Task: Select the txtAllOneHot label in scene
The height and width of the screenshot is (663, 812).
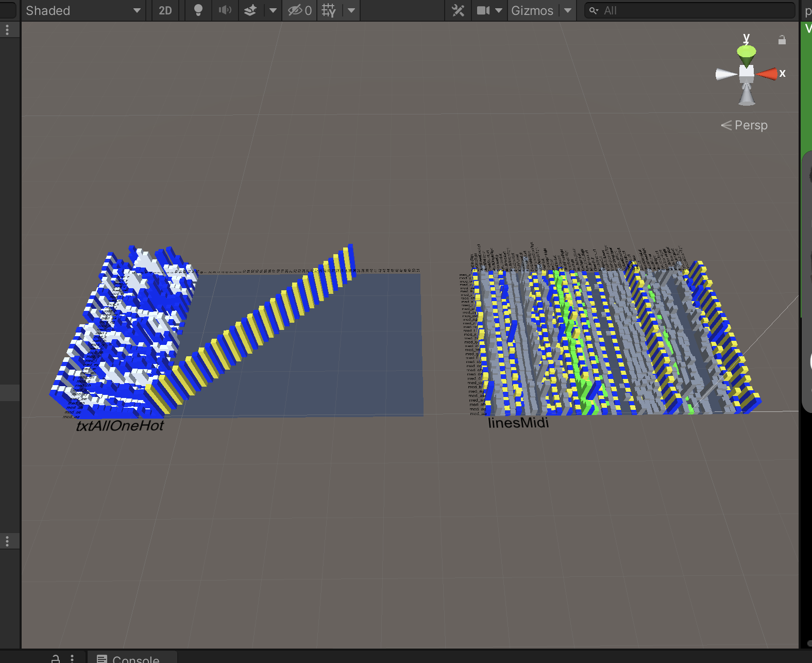Action: [x=120, y=426]
